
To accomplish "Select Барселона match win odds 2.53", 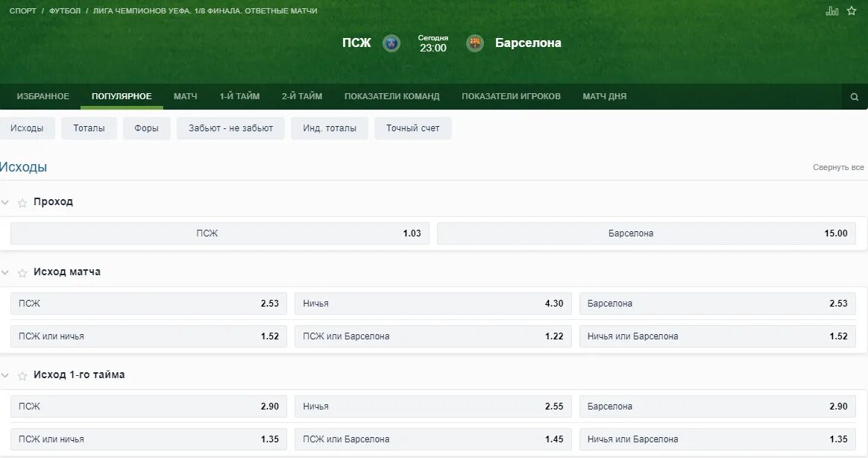I will pyautogui.click(x=717, y=304).
